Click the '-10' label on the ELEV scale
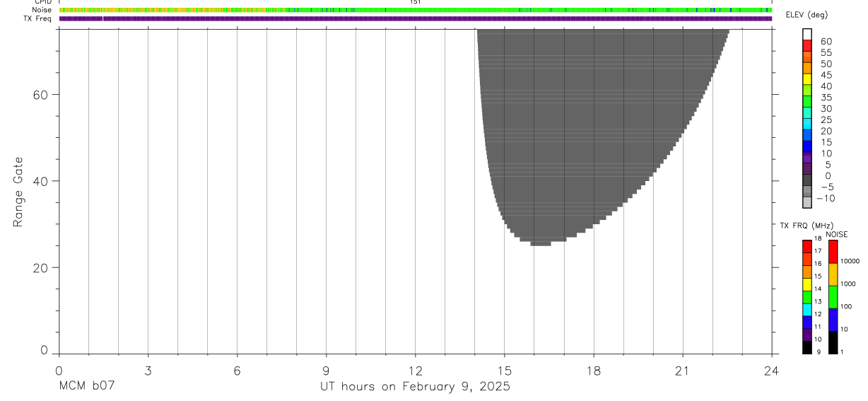 coord(825,198)
